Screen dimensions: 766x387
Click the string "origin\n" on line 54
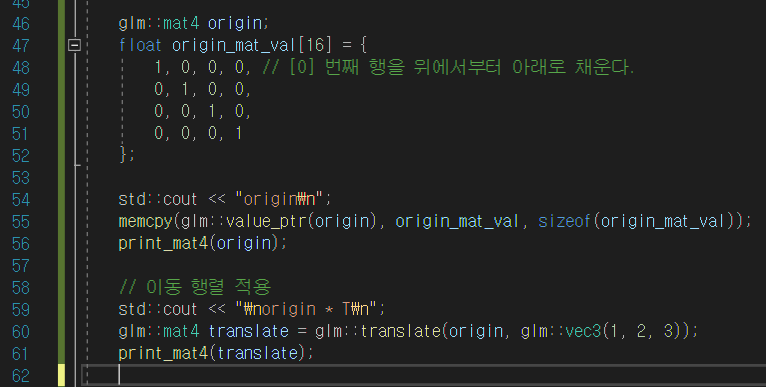click(279, 199)
